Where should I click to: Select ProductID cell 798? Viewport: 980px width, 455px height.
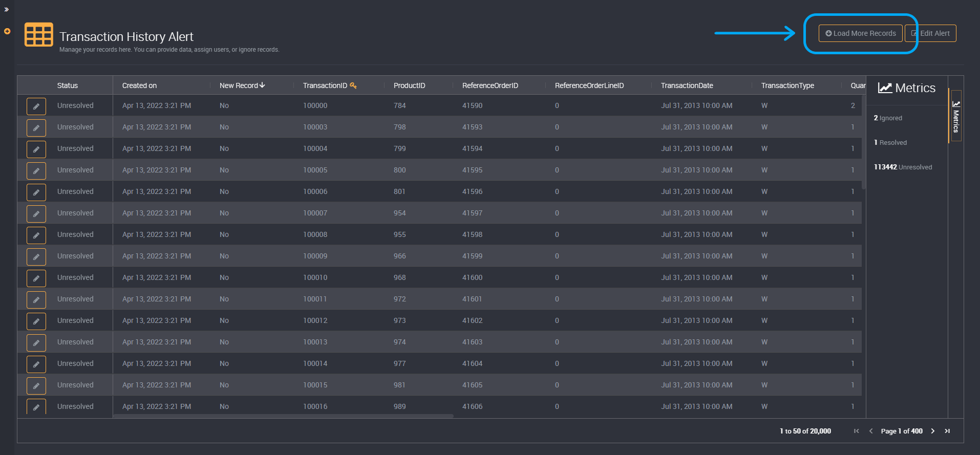click(399, 127)
